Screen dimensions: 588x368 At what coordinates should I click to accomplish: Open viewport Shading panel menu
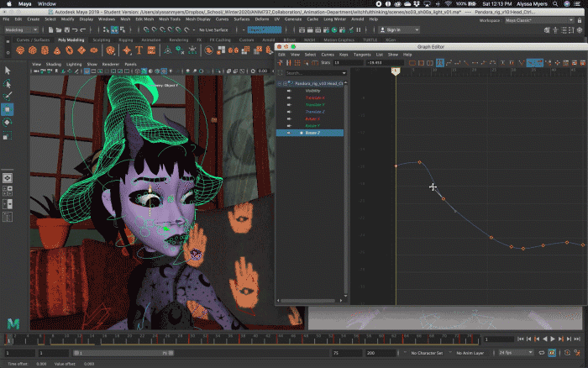click(x=53, y=64)
